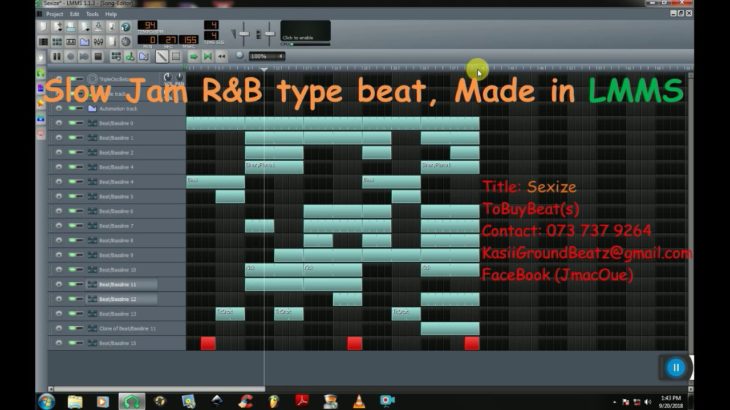Select Edit mode selection tool

point(176,57)
